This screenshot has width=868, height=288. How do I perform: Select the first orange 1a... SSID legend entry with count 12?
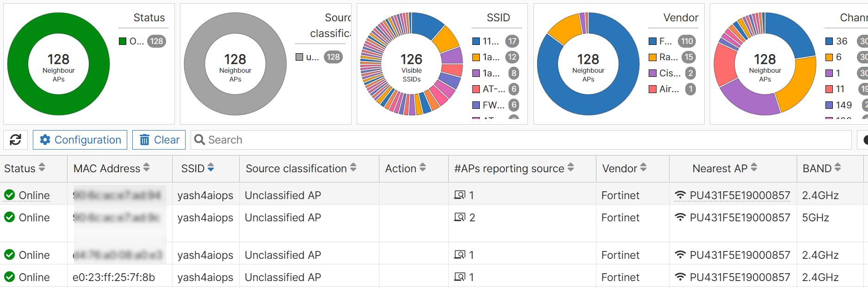tap(496, 57)
